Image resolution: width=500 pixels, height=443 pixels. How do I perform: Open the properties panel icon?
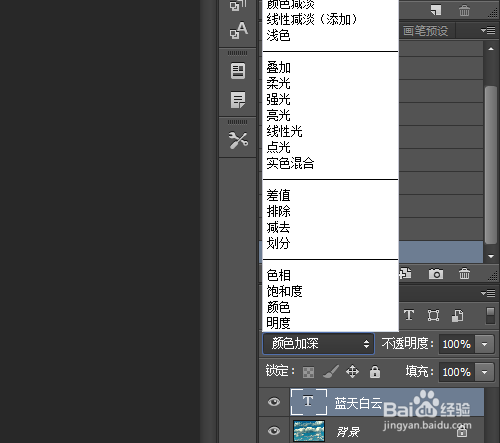tap(238, 71)
